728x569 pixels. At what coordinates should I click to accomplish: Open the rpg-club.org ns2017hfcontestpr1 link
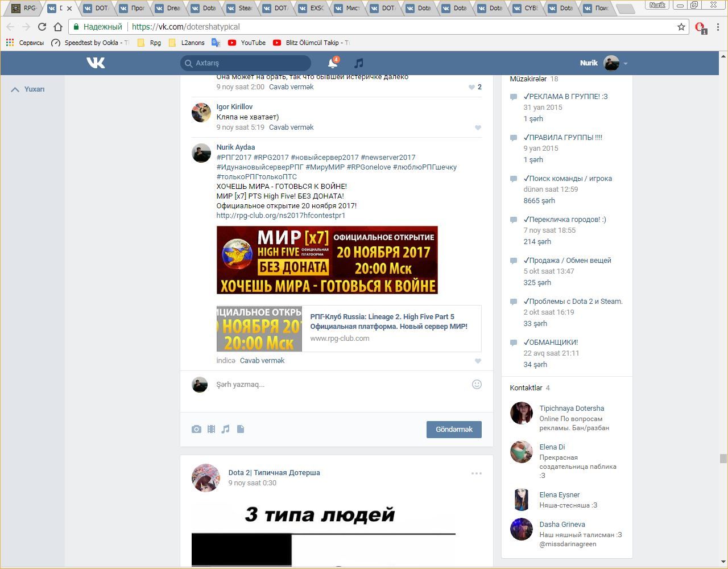pos(281,216)
